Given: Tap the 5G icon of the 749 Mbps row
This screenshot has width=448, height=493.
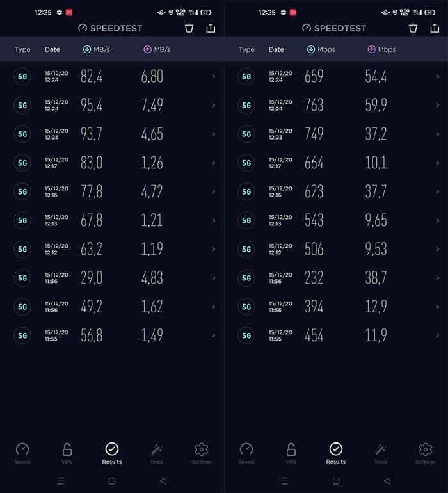Looking at the screenshot, I should coord(246,134).
